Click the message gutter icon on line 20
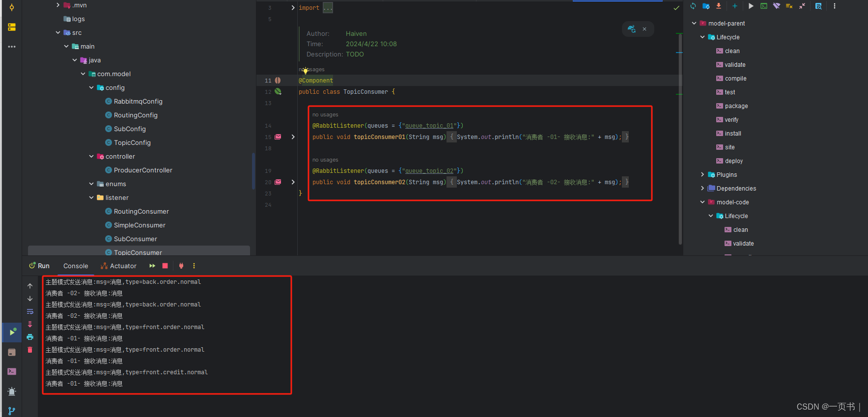The image size is (868, 417). (x=278, y=182)
